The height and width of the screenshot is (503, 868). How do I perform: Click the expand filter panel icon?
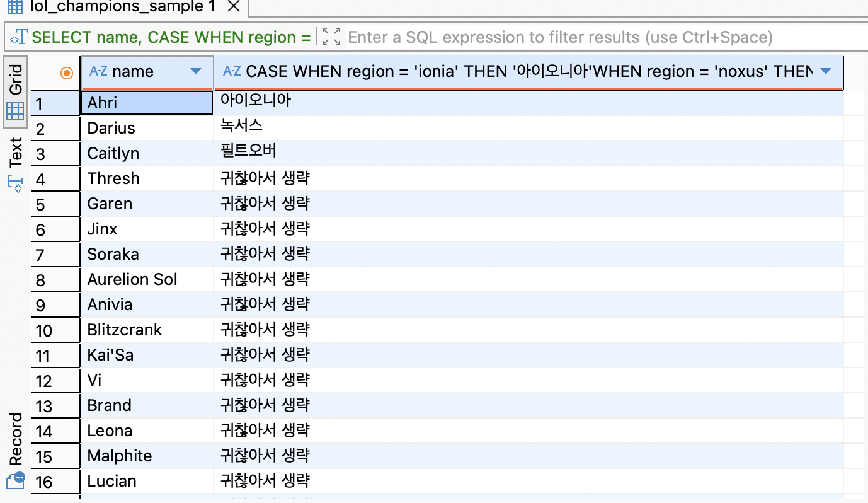(331, 37)
